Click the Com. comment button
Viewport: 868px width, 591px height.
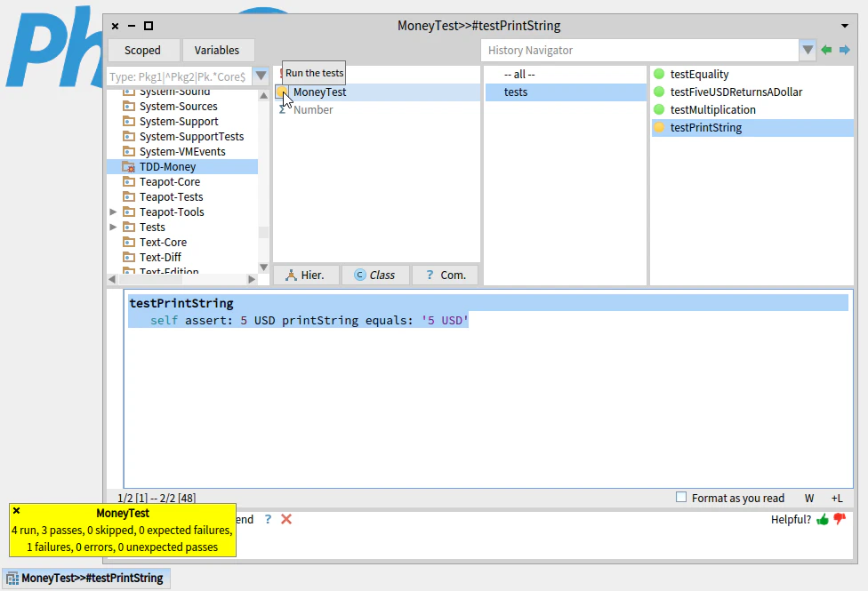[x=445, y=275]
